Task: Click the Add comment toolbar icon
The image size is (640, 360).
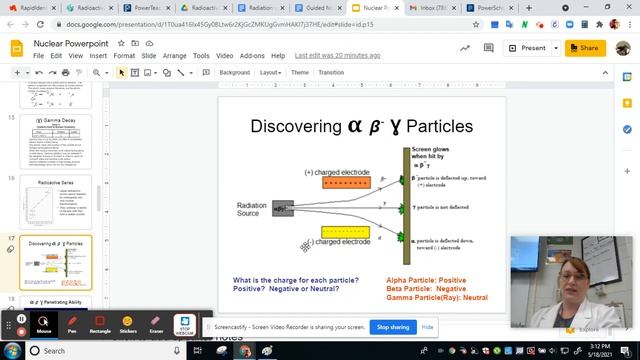Action: 206,73
